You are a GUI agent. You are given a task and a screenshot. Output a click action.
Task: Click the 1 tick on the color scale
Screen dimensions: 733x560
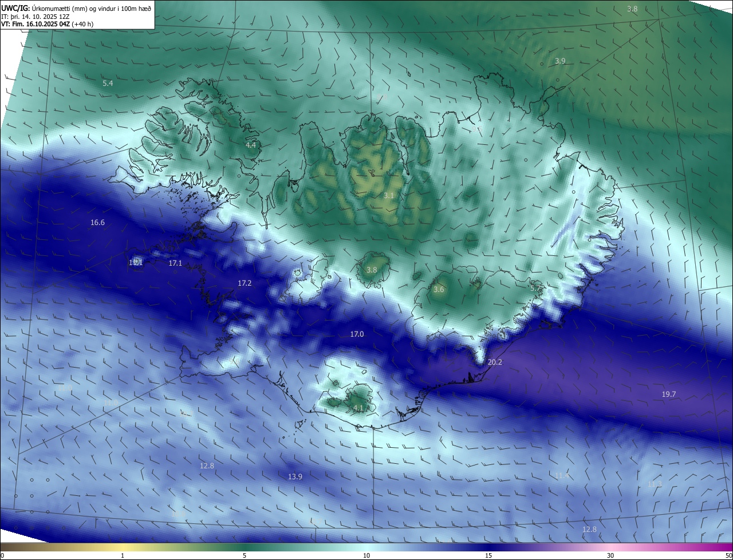tap(123, 555)
